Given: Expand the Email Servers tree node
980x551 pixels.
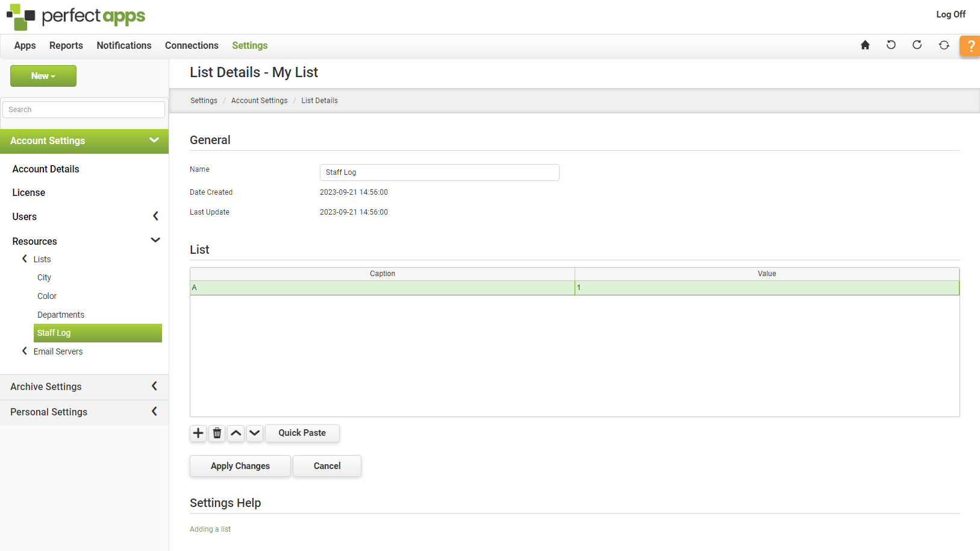Looking at the screenshot, I should 25,351.
